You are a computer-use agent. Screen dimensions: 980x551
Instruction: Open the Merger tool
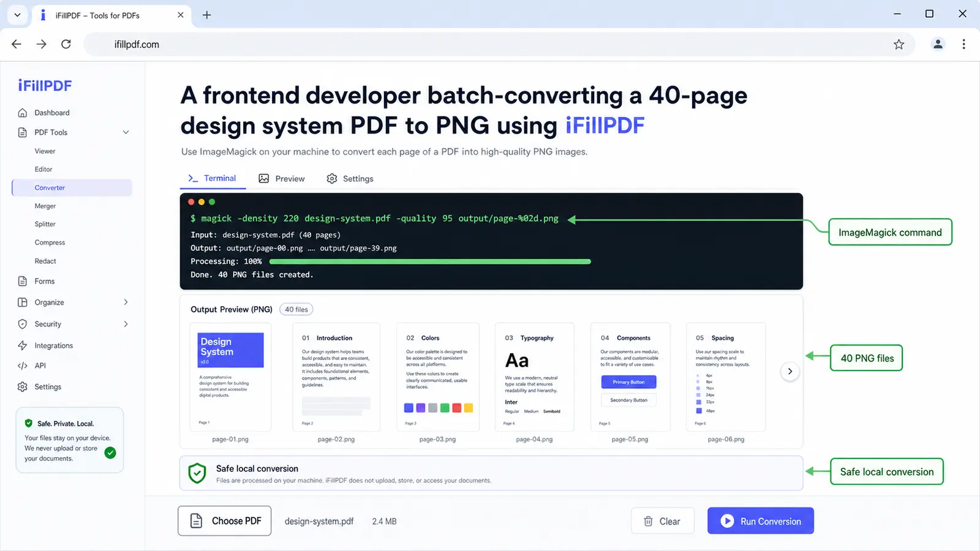click(x=45, y=206)
